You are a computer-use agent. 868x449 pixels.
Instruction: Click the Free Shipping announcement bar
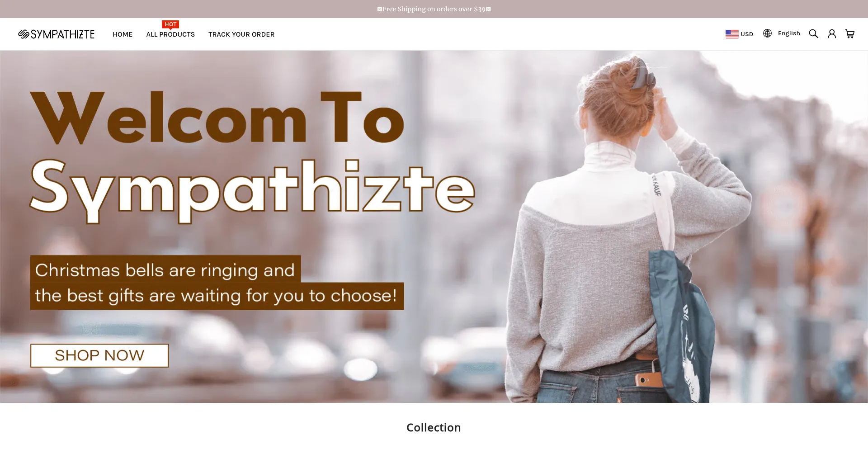pyautogui.click(x=434, y=9)
